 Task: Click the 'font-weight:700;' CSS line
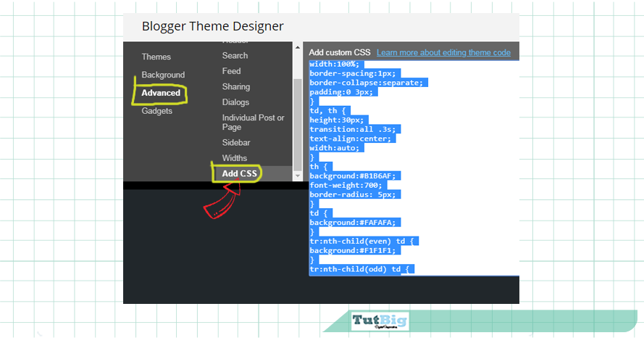click(346, 186)
